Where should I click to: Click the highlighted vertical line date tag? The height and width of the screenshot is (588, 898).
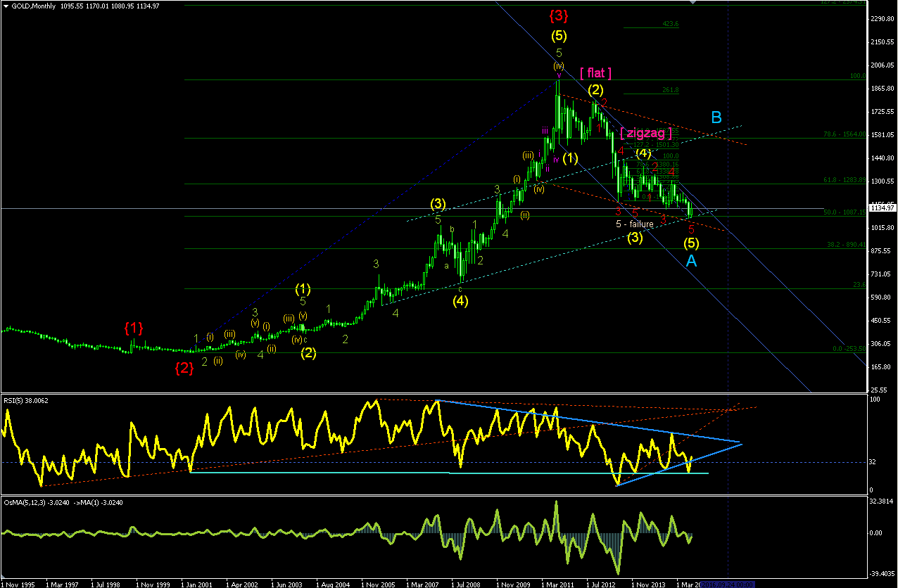[728, 584]
